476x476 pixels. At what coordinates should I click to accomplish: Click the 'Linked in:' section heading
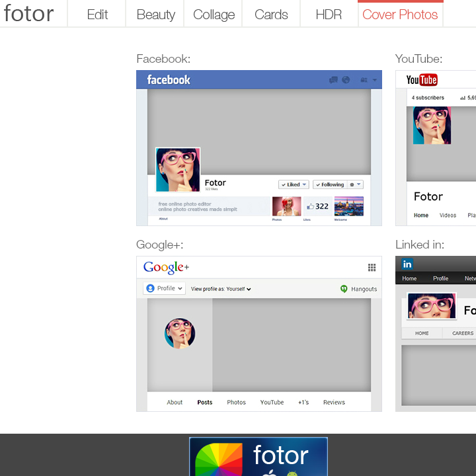tap(420, 245)
